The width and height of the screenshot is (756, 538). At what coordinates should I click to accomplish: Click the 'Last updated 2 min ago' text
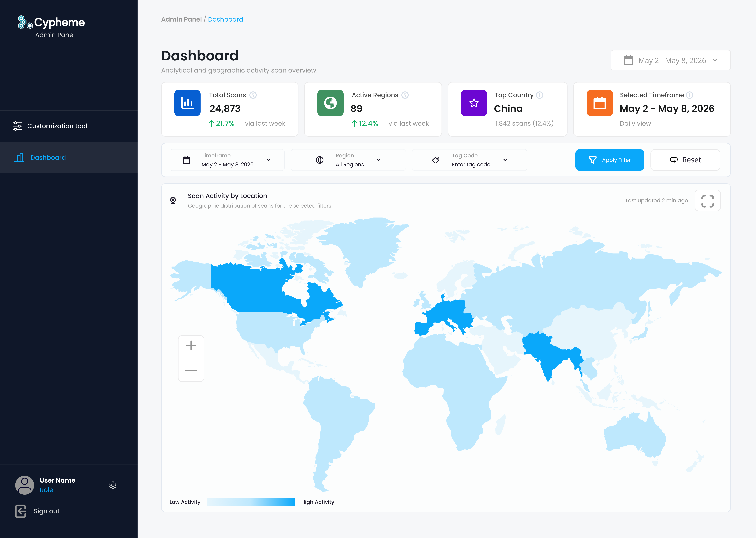657,200
